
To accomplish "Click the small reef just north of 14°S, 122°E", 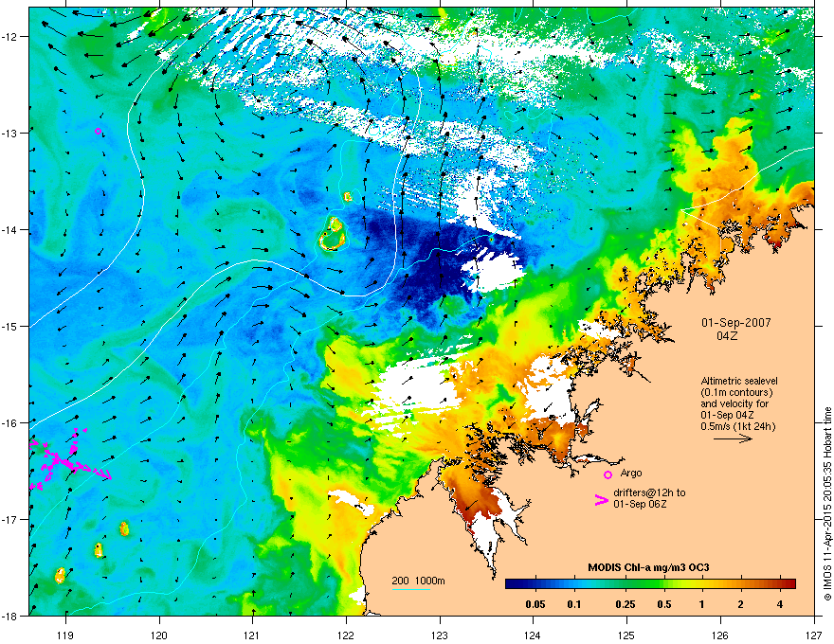I will pos(347,197).
